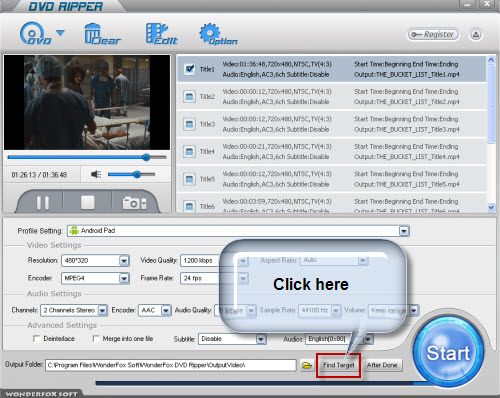Click the Register key button
Screen dimensions: 500x398
pos(433,34)
